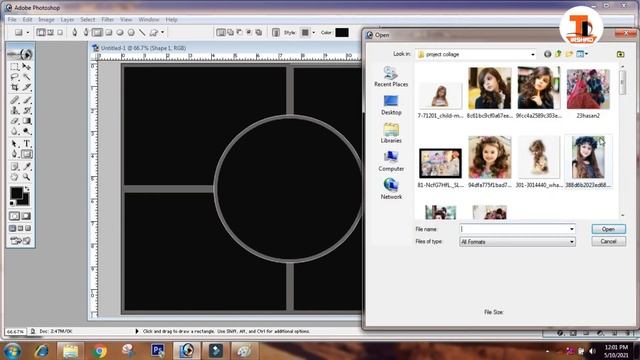640x360 pixels.
Task: Select the Rectangle shape tool in toolbox
Action: point(27,154)
